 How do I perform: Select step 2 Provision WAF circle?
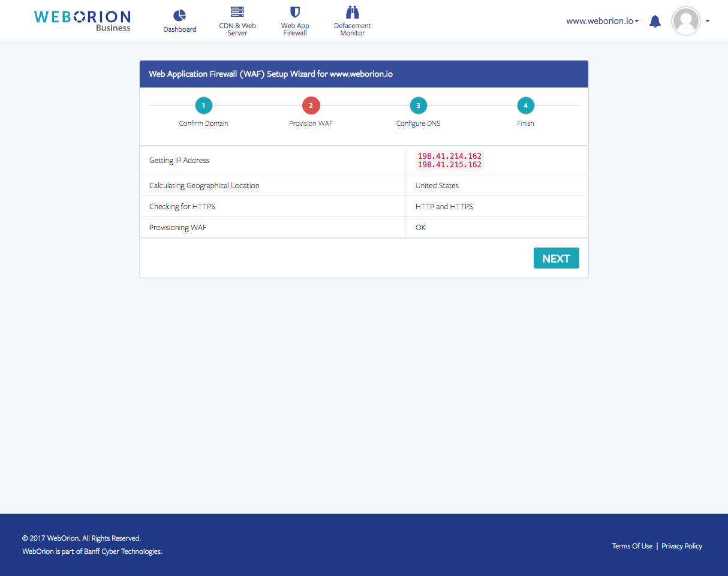(x=311, y=105)
